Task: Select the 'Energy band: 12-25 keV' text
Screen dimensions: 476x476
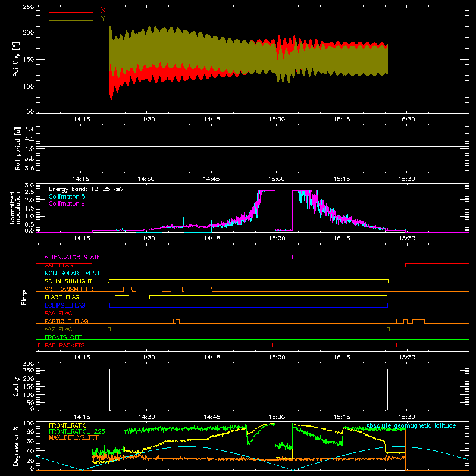Action: (86, 189)
